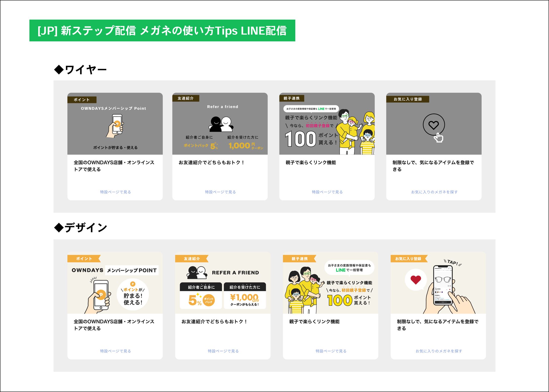Click the design orange お気に入り登録 ribbon tag

(x=409, y=259)
